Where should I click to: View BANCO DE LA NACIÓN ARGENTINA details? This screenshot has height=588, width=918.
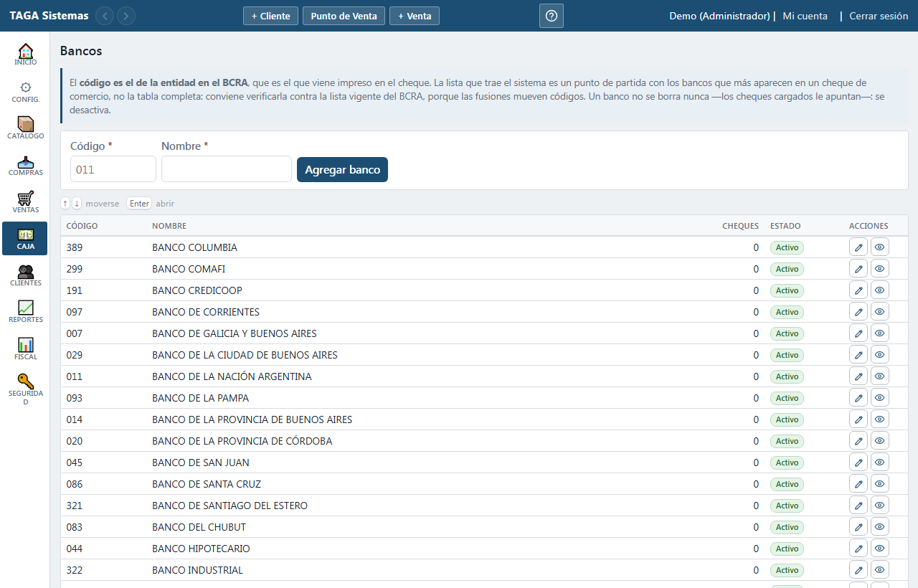tap(880, 376)
